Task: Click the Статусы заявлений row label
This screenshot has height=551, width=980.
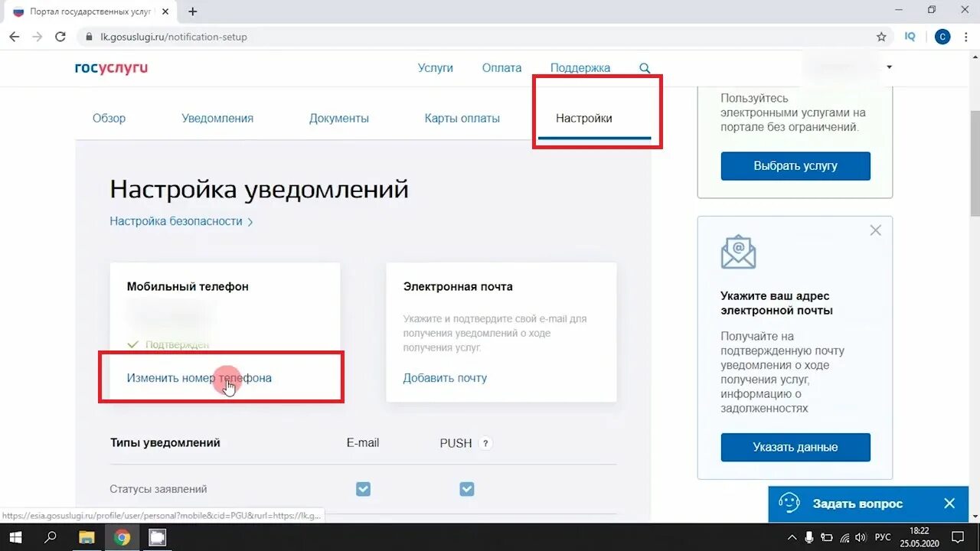Action: tap(158, 489)
